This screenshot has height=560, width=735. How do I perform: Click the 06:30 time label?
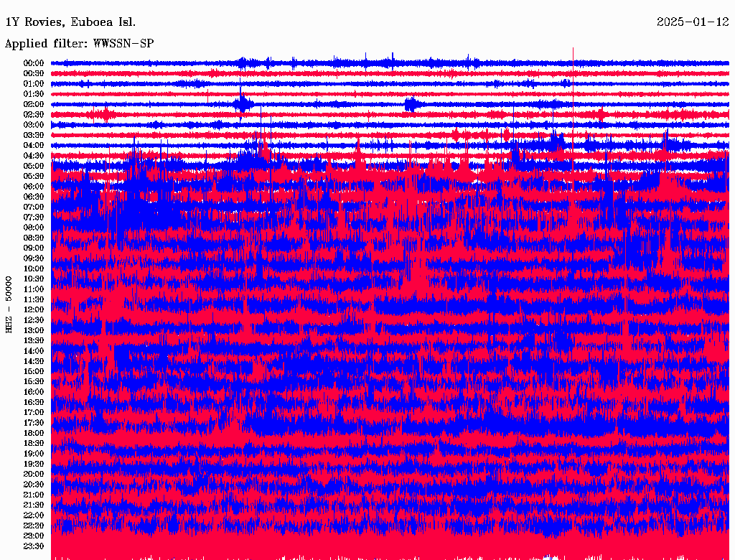(34, 197)
